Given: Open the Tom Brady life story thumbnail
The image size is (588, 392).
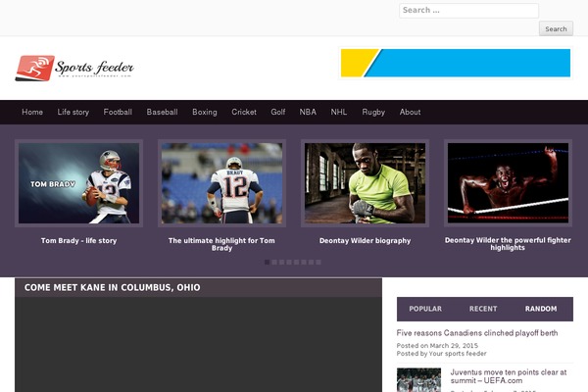Looking at the screenshot, I should pos(78,183).
